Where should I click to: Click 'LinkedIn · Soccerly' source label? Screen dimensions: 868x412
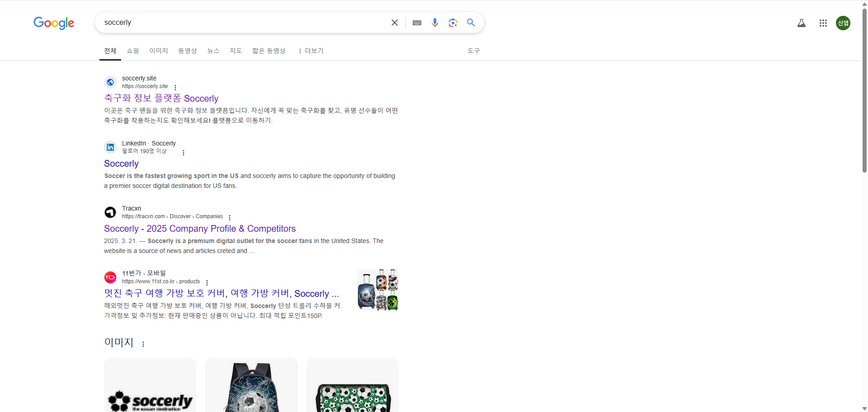pyautogui.click(x=149, y=143)
